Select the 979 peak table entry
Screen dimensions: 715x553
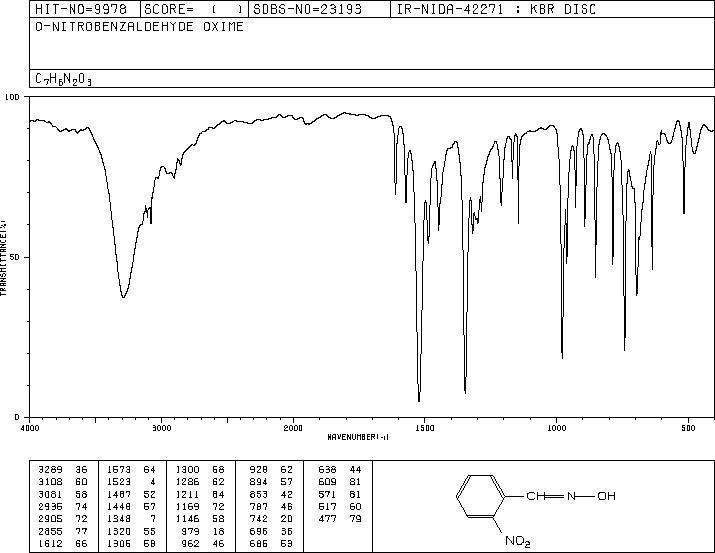point(203,532)
